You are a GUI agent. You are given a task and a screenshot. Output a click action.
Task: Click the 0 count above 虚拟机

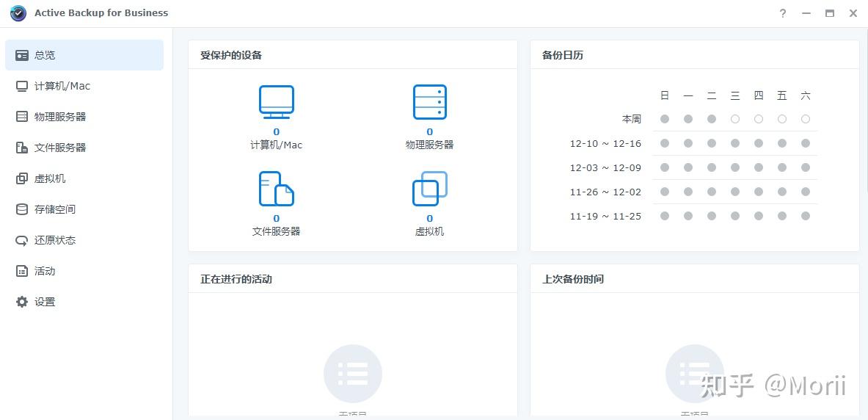[x=429, y=218]
